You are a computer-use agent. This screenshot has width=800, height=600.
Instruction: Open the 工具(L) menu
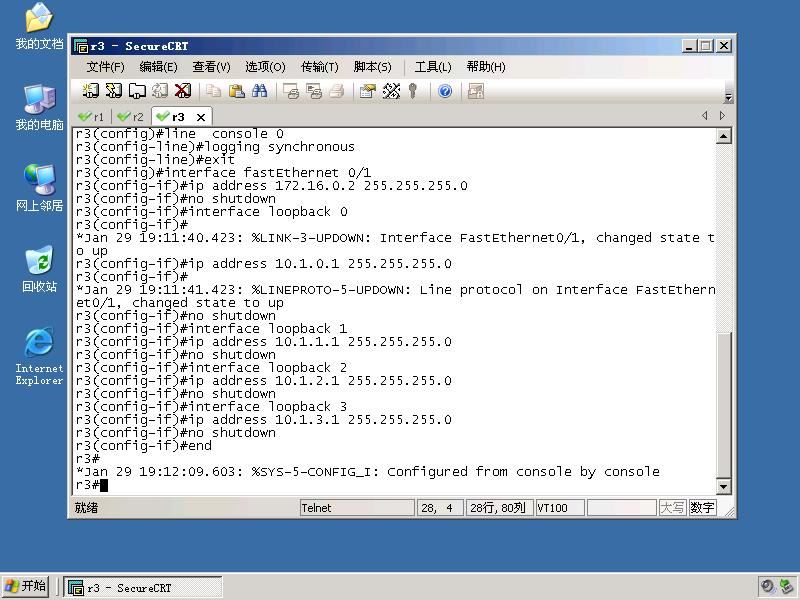(x=433, y=67)
